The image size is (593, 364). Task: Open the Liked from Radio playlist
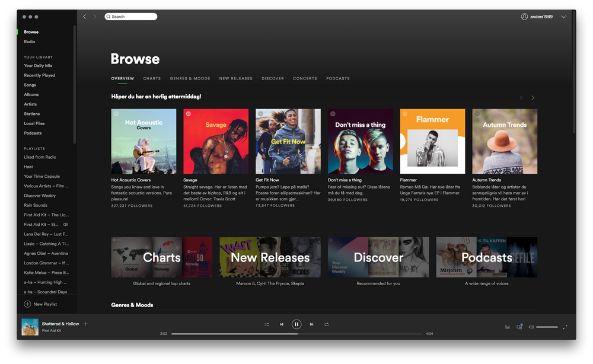pyautogui.click(x=40, y=157)
